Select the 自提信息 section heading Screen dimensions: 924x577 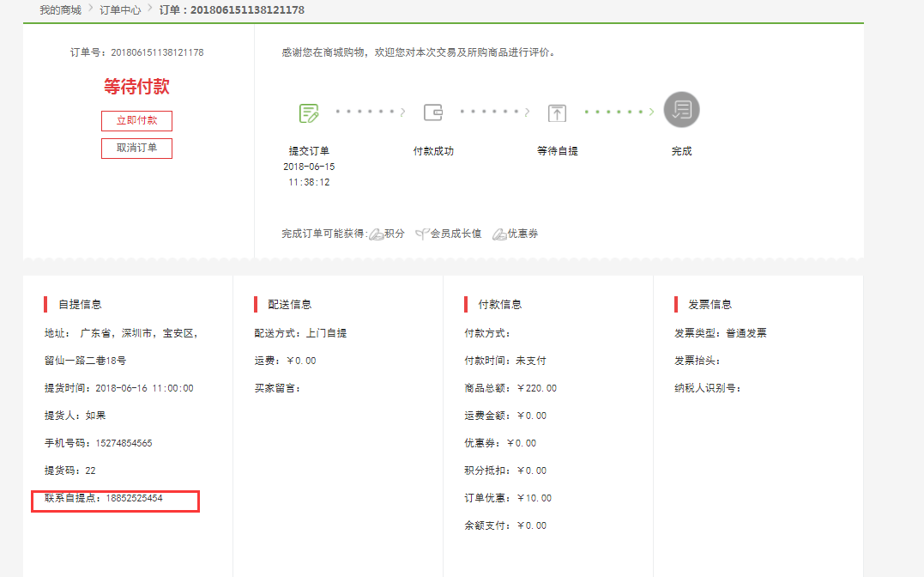coord(80,305)
